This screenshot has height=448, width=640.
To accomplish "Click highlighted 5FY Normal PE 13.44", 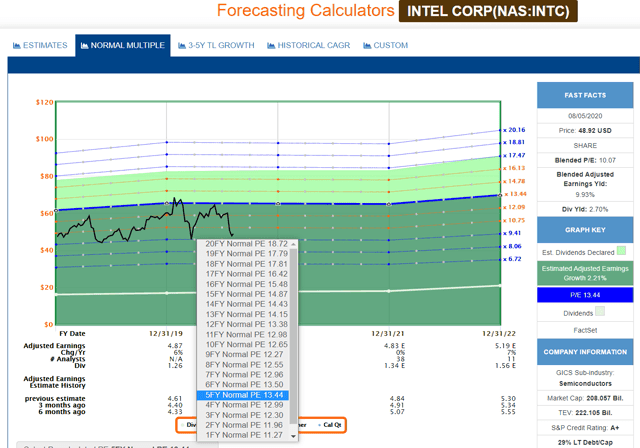I will tap(244, 395).
